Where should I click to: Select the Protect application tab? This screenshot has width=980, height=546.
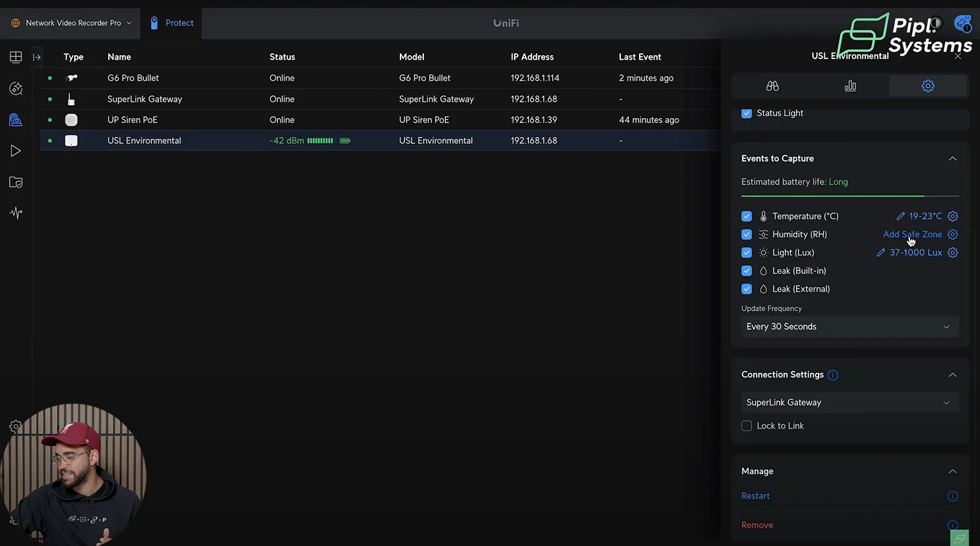(x=172, y=23)
